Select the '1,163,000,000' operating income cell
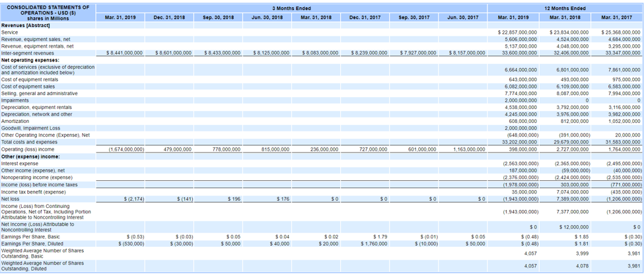This screenshot has width=644, height=278. click(469, 149)
